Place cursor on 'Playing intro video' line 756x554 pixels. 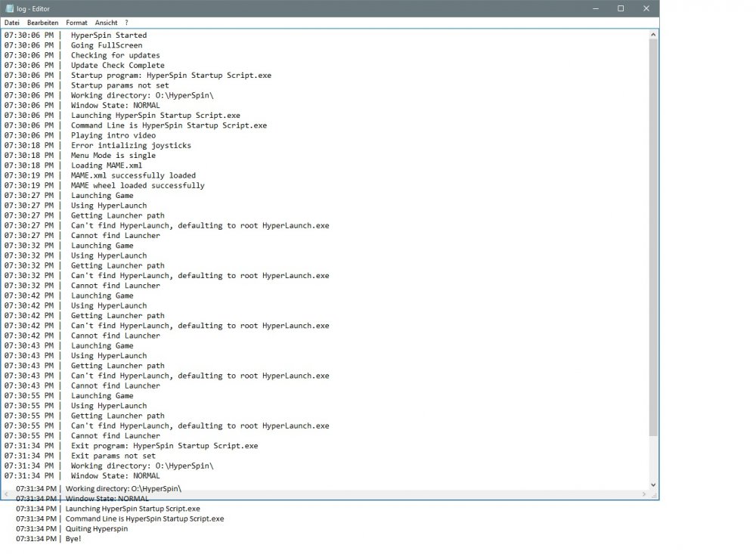[113, 135]
